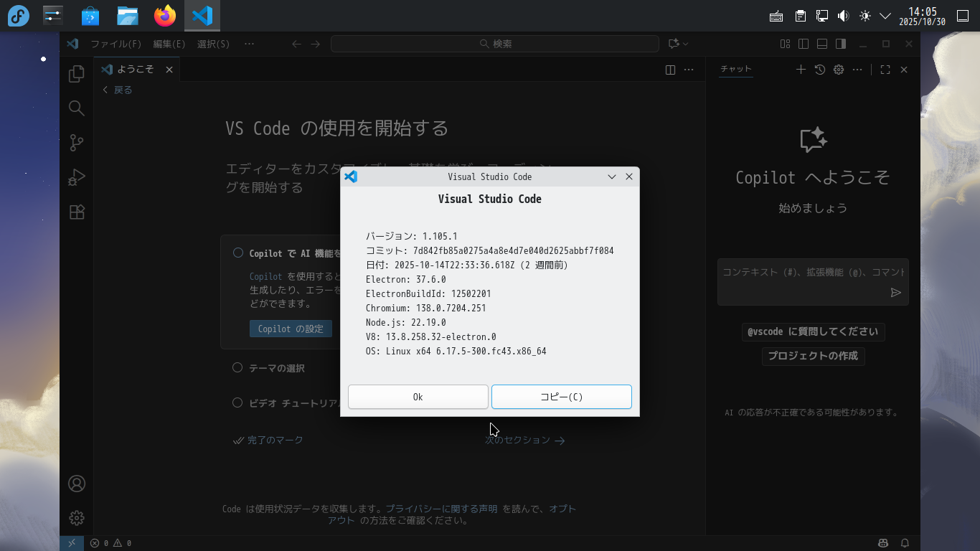Open the Manage gear in activity bar

77,517
